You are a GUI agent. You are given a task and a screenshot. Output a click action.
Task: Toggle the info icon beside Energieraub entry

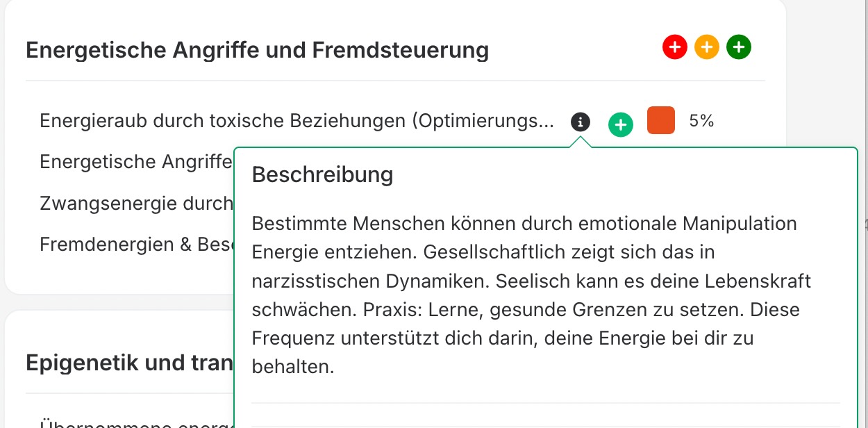581,122
